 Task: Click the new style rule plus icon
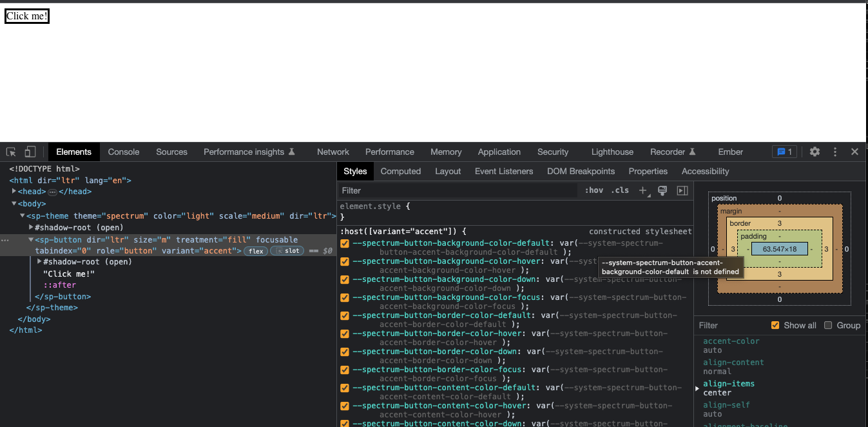click(643, 190)
